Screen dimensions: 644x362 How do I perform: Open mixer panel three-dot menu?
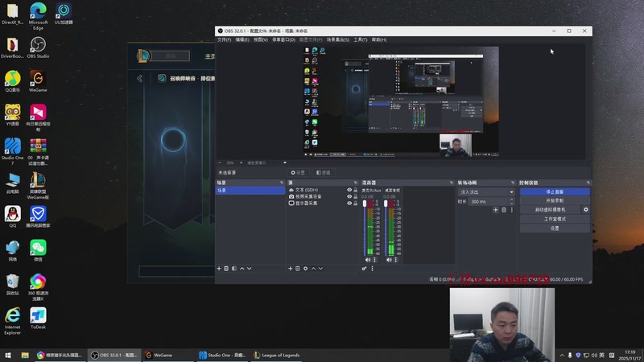pyautogui.click(x=373, y=269)
